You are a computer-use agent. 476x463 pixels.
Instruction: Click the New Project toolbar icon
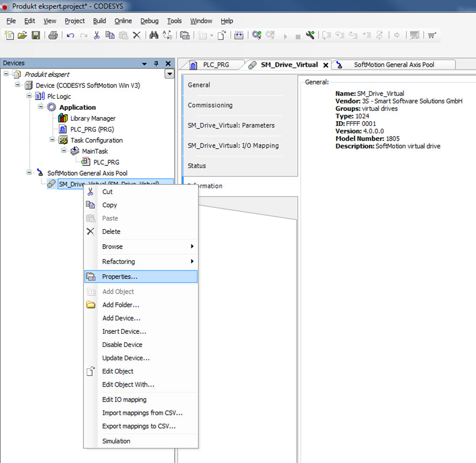click(x=9, y=35)
